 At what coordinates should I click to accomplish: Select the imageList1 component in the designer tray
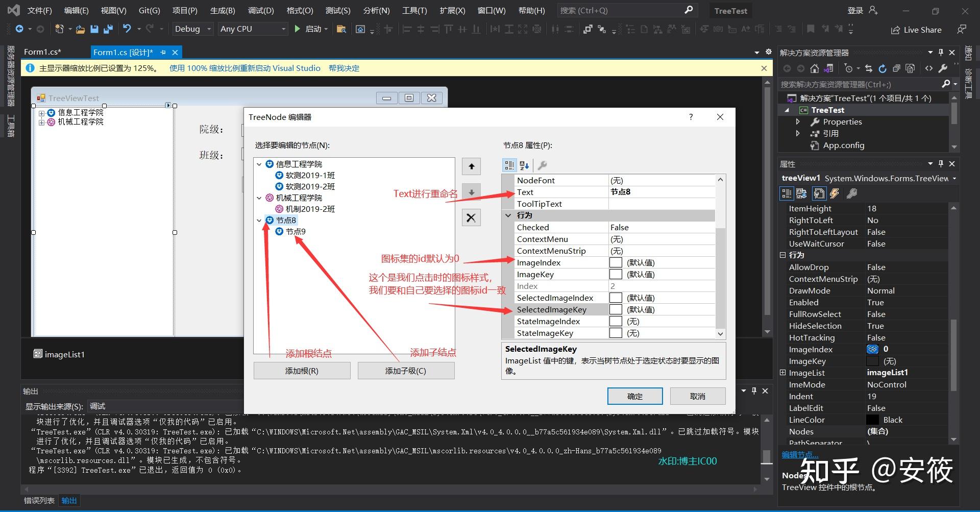[60, 354]
